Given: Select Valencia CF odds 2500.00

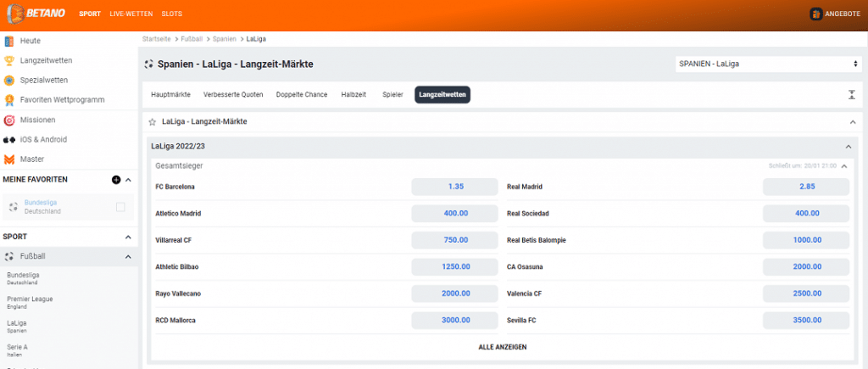Looking at the screenshot, I should tap(806, 294).
